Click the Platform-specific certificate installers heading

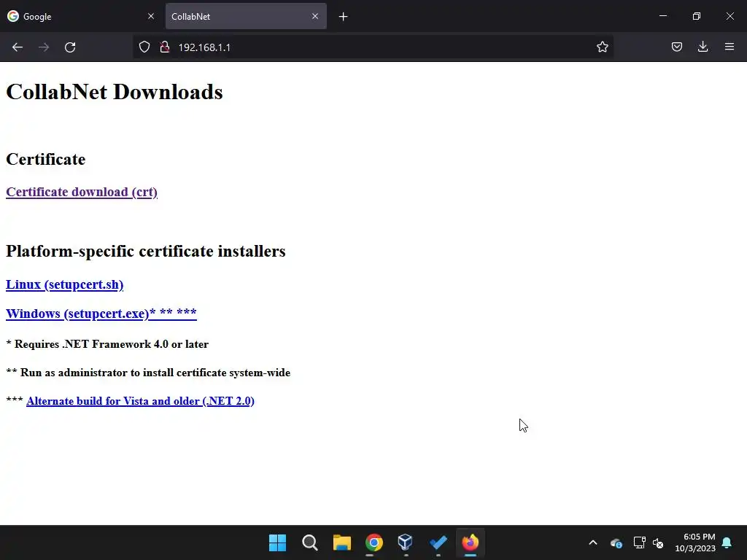tap(146, 251)
